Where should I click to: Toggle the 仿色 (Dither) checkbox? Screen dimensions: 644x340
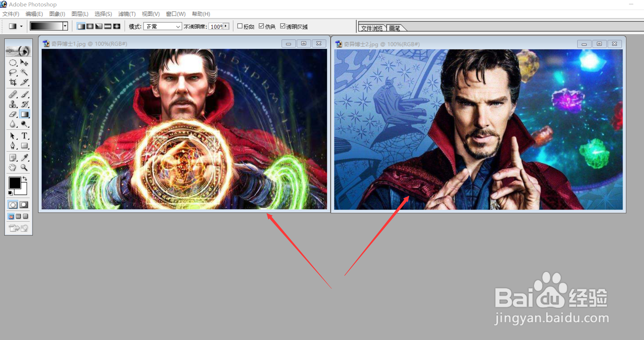click(261, 26)
